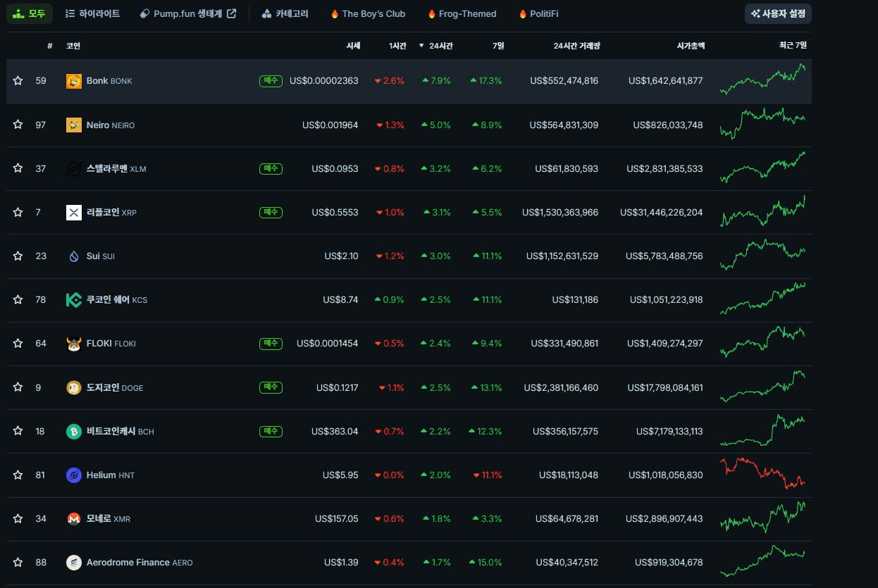Click the KuCoin KCS logo
The image size is (878, 588).
point(74,300)
